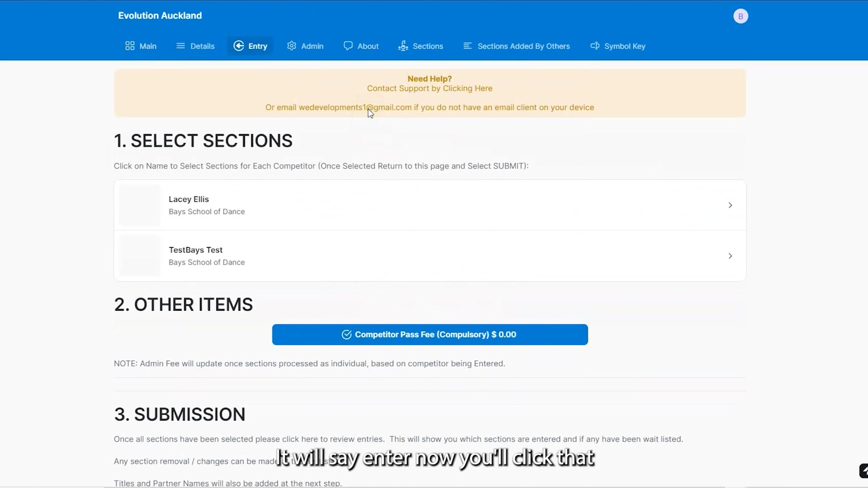Screen dimensions: 868x488
Task: Toggle the Competitor Pass Fee checkmark
Action: (346, 334)
